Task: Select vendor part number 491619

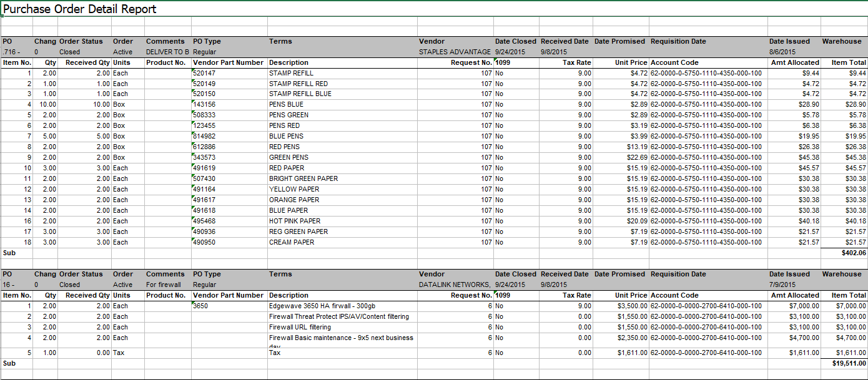Action: coord(229,168)
